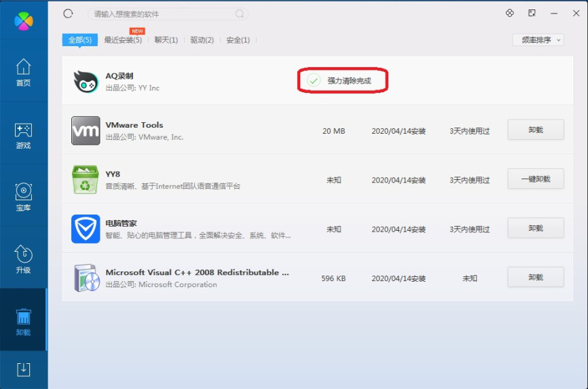Click 出品公司: YY Inc text
Screen dimensions: 588x389
[x=132, y=88]
